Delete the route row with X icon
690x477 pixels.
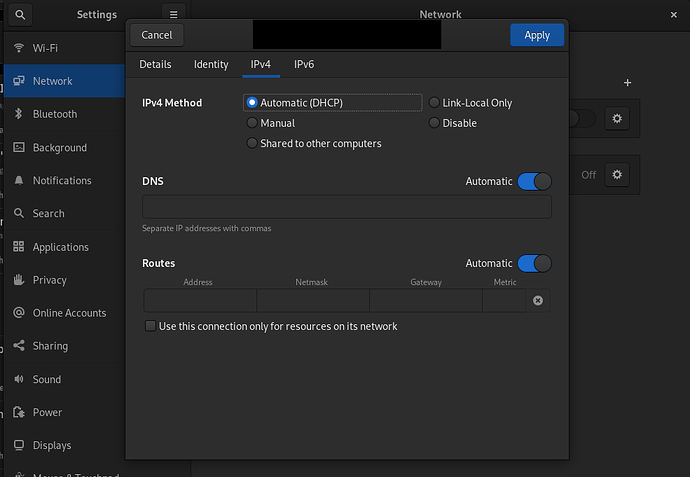pos(538,300)
